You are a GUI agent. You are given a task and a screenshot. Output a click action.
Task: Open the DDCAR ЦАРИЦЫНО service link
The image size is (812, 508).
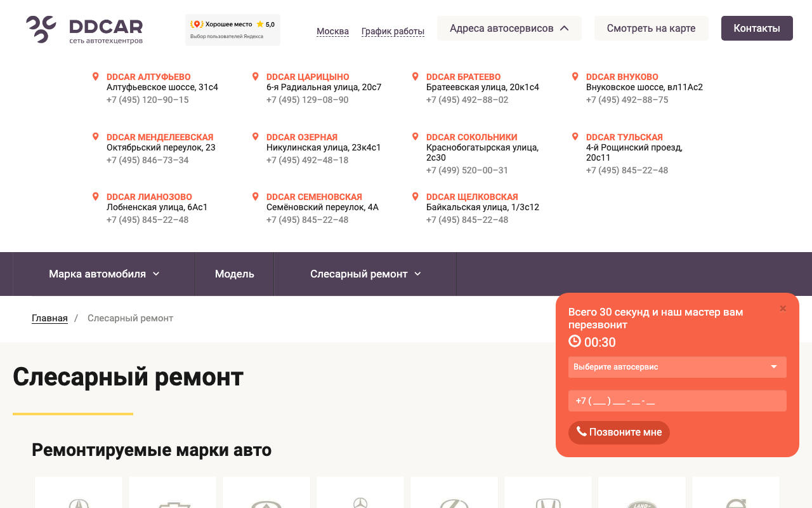tap(308, 77)
